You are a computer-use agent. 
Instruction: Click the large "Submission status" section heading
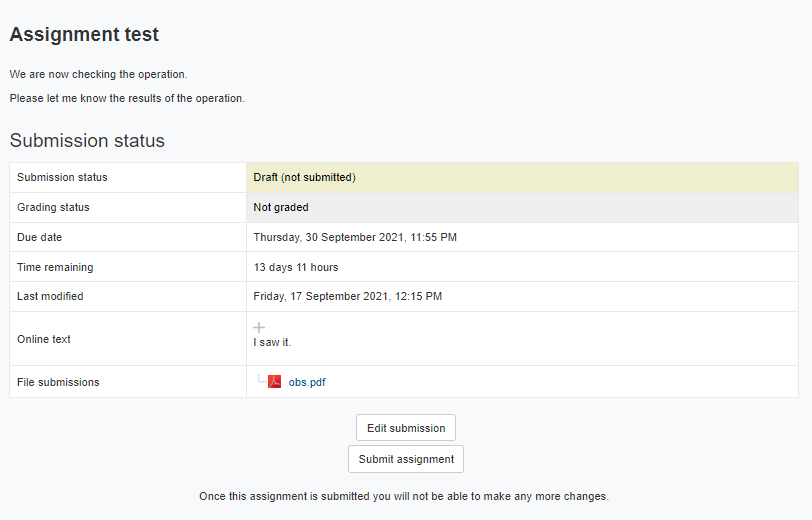tap(87, 141)
